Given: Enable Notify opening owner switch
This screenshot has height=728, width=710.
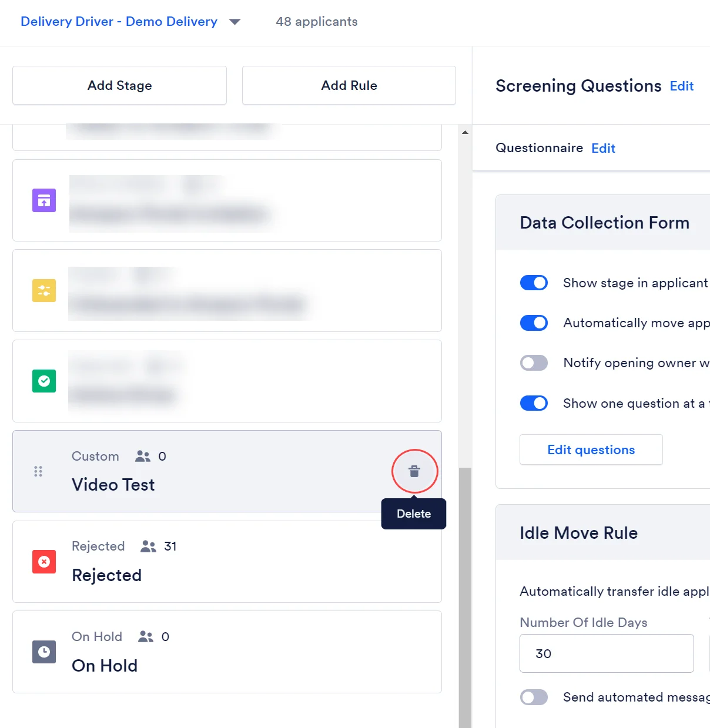Looking at the screenshot, I should pyautogui.click(x=534, y=363).
